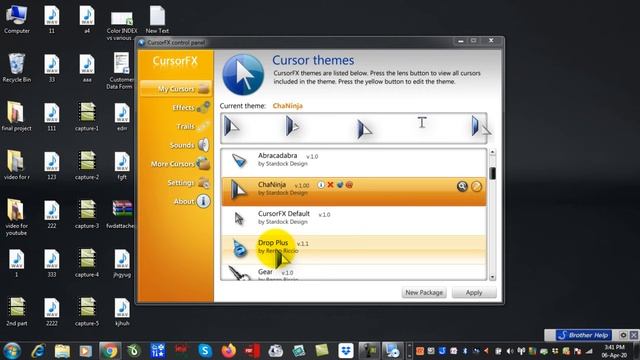
Task: Click the Abracadabra theme cursor icon
Action: point(239,160)
